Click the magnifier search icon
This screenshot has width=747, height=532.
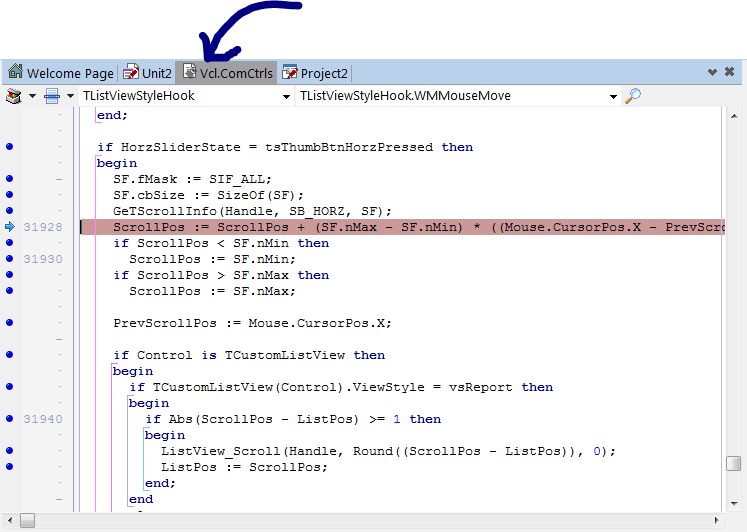coord(633,96)
